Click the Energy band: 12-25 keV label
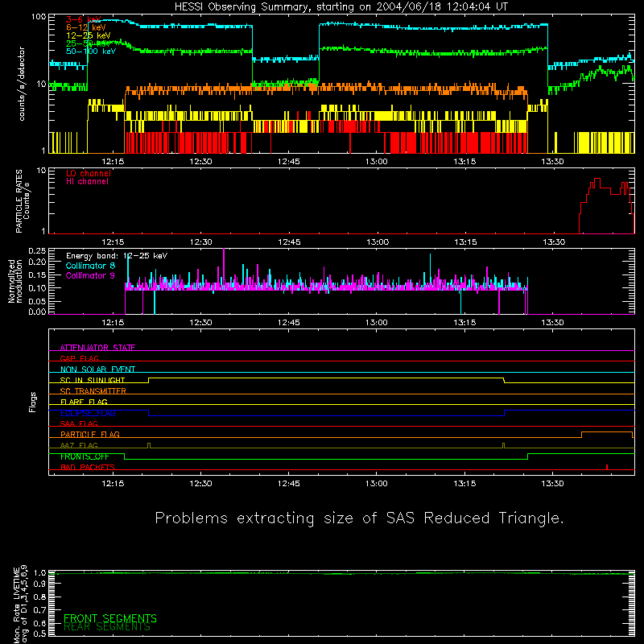The image size is (644, 644). (x=117, y=256)
